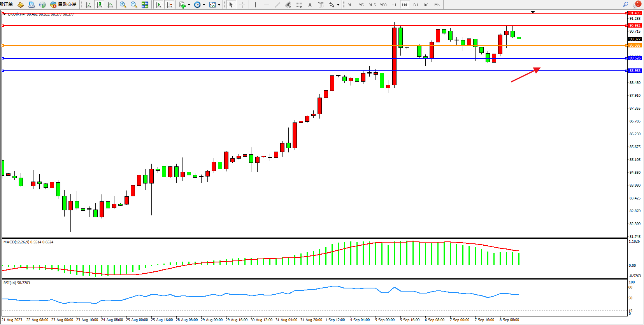
Task: Switch to the M15 timeframe
Action: click(372, 5)
